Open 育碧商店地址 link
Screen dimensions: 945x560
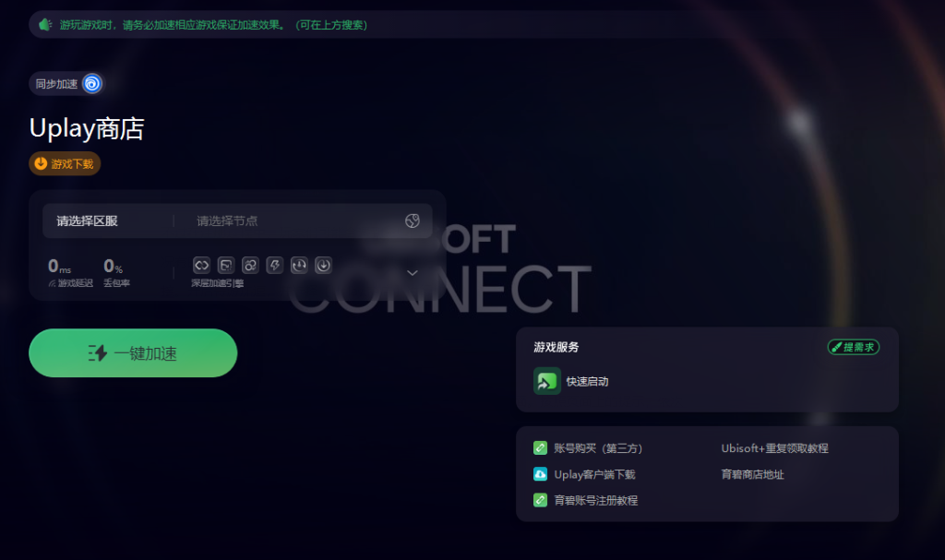pyautogui.click(x=753, y=474)
